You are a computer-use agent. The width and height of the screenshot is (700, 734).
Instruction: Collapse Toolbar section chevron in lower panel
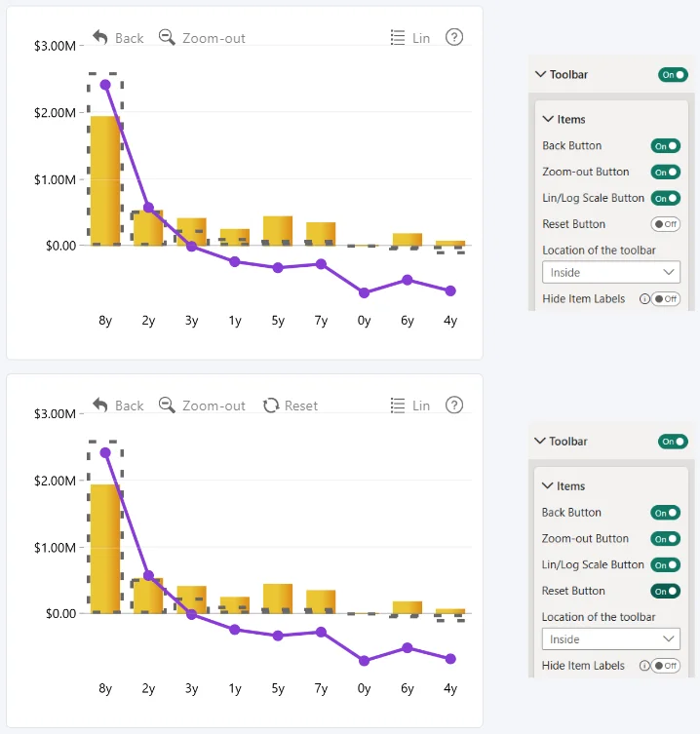(x=540, y=441)
